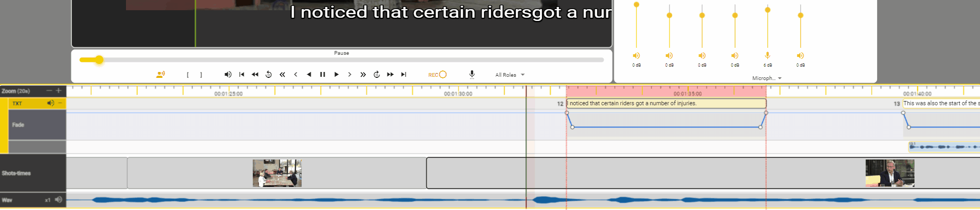Select the Shots-times track label
The image size is (980, 210).
click(x=16, y=173)
